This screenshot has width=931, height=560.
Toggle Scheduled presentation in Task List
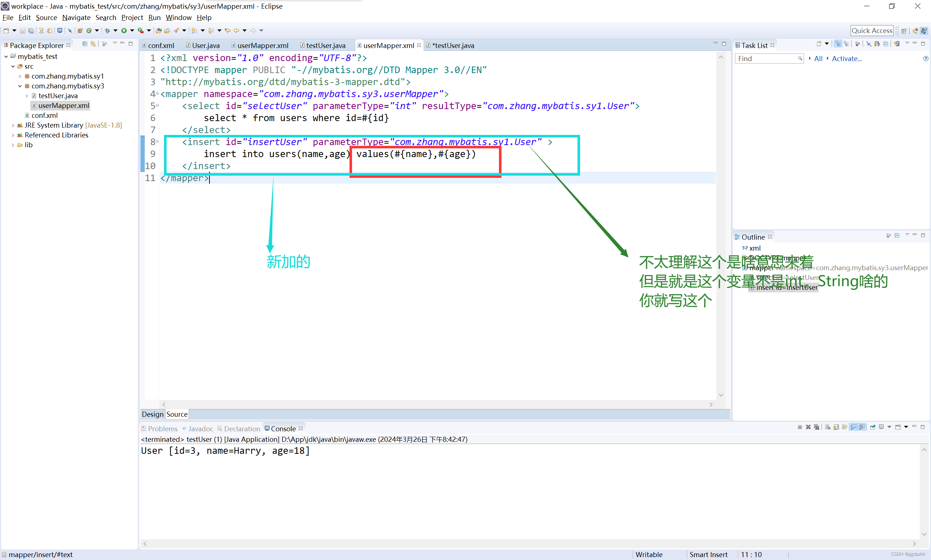pos(847,44)
